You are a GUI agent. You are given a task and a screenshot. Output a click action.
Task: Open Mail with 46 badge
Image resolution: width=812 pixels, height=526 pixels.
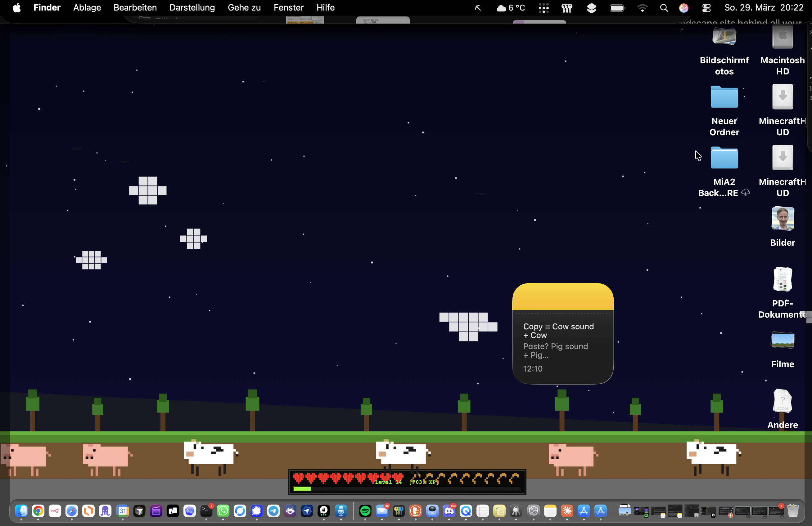(382, 511)
